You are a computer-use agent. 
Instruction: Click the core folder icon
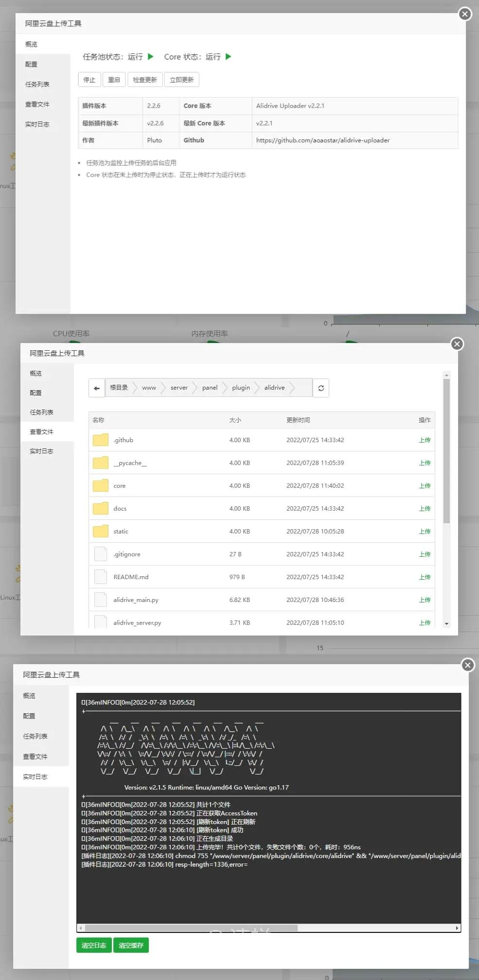pyautogui.click(x=101, y=485)
